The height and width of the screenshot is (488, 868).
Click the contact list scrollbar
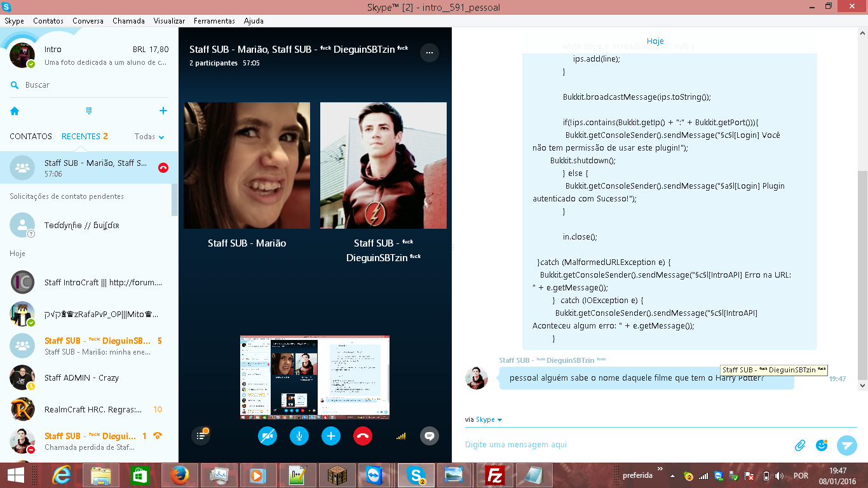click(x=175, y=200)
